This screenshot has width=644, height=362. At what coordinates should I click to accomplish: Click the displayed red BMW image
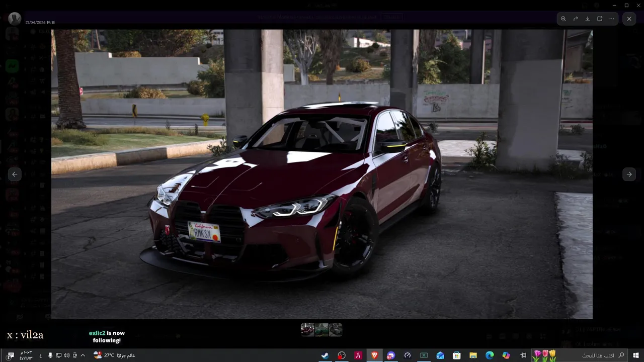(322, 174)
